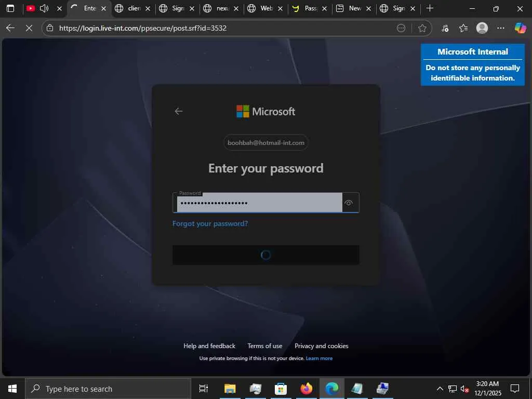Open the feedback smiley icon in address bar
This screenshot has height=399, width=532.
[401, 28]
